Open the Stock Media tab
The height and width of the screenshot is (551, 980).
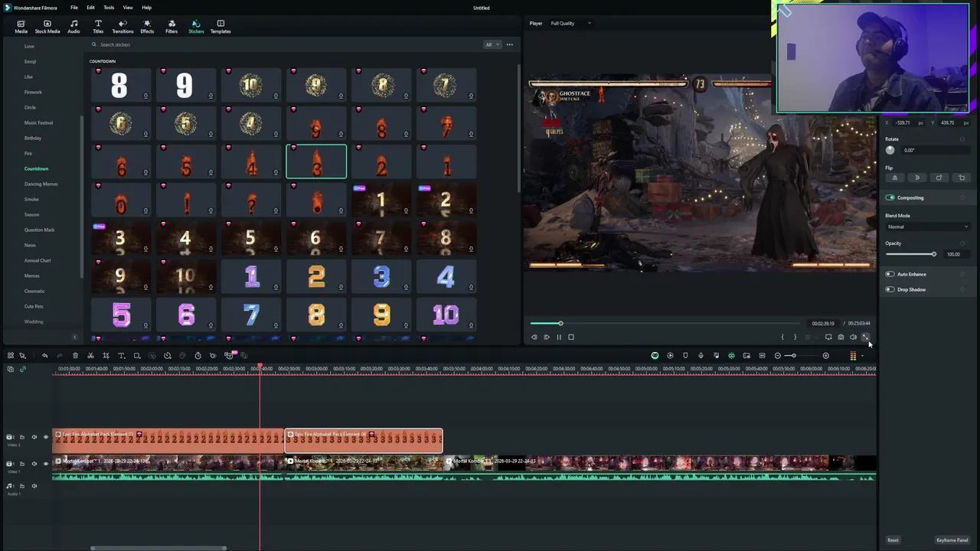pos(47,27)
